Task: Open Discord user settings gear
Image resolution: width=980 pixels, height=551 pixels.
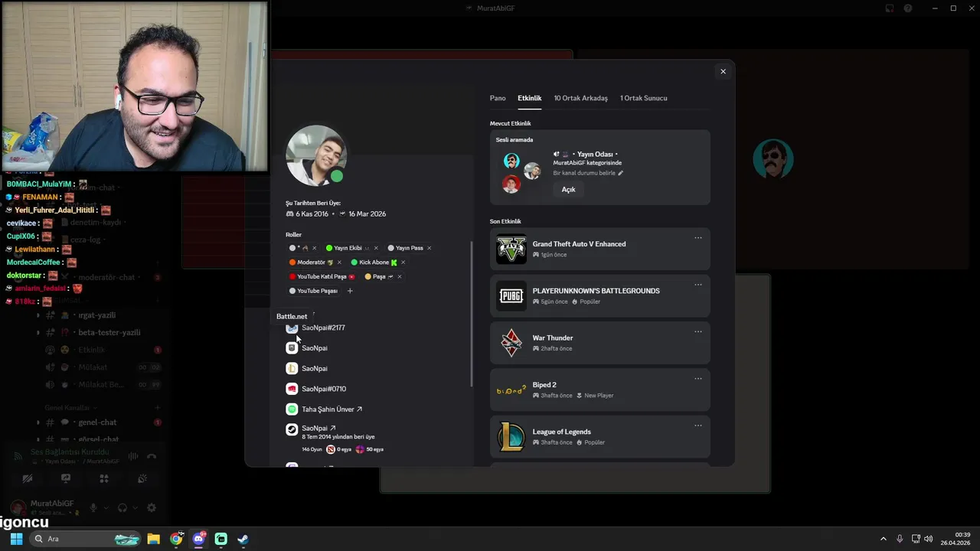Action: coord(152,507)
